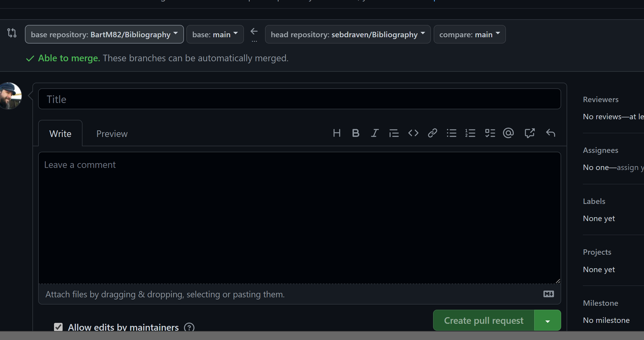The image size is (644, 340).
Task: Mention a user with the @ icon
Action: [x=508, y=133]
